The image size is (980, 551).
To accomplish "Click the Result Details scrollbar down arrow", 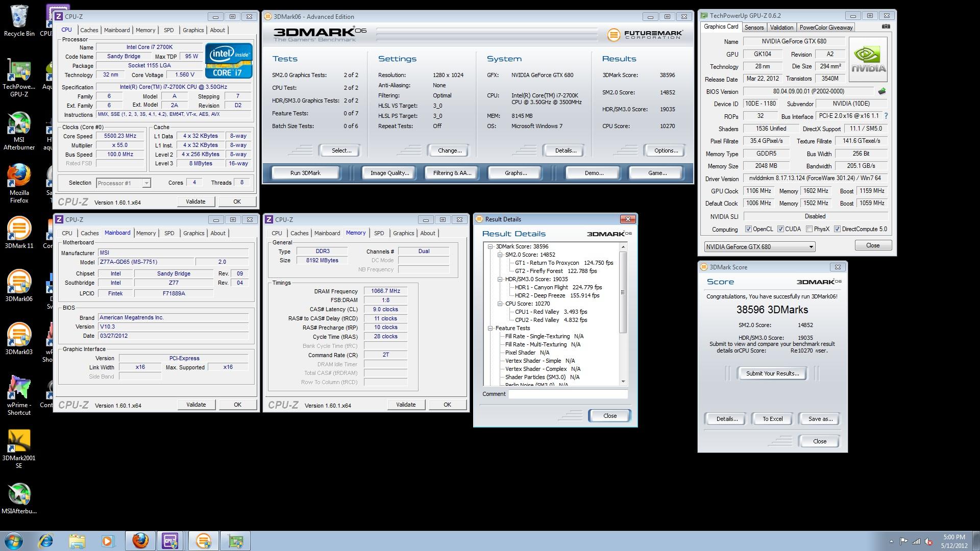I will (623, 382).
